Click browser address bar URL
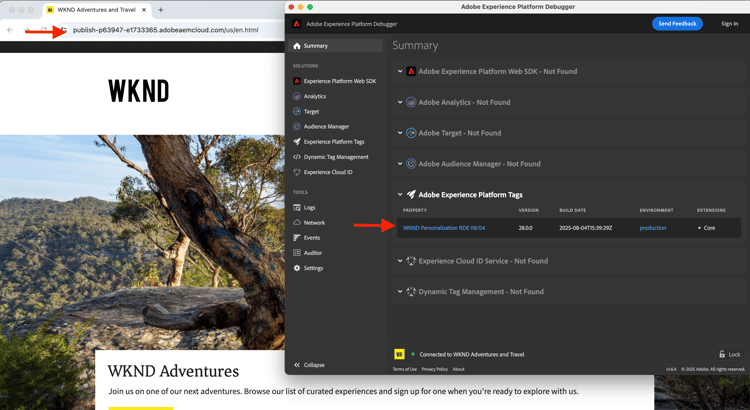The image size is (750, 410). [x=165, y=30]
